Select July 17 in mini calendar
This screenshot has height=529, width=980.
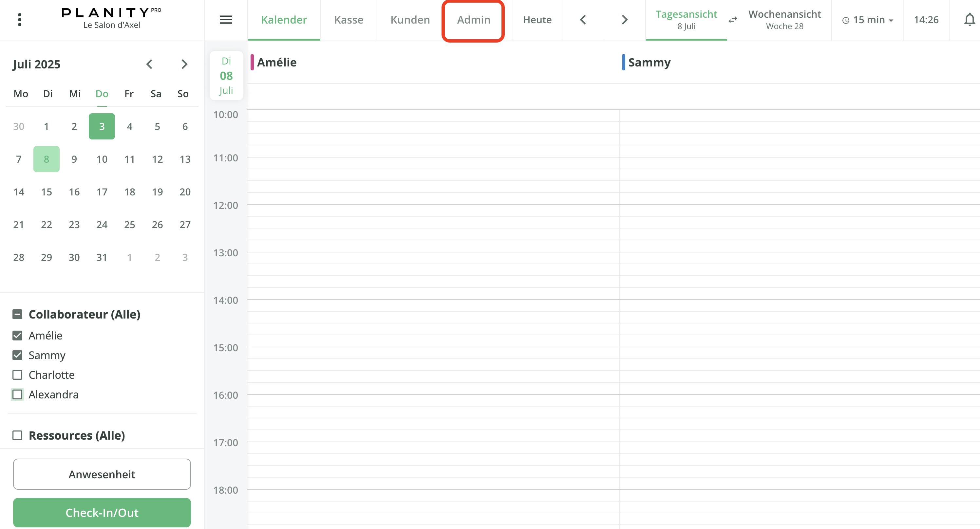pos(102,192)
